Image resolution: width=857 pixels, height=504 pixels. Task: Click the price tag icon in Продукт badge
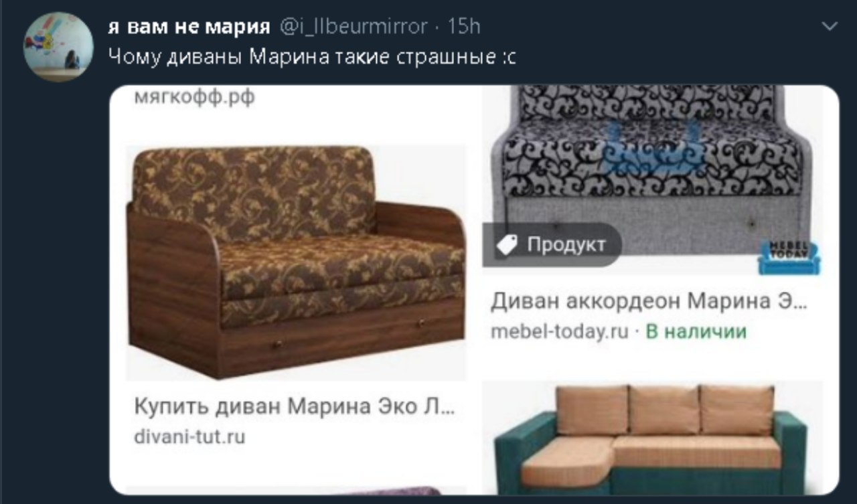click(x=505, y=246)
